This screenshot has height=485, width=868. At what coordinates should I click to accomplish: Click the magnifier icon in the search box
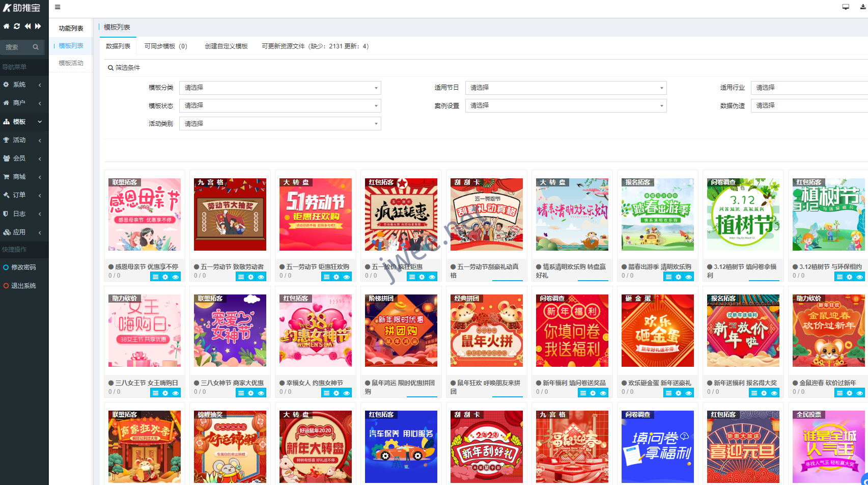pos(36,47)
